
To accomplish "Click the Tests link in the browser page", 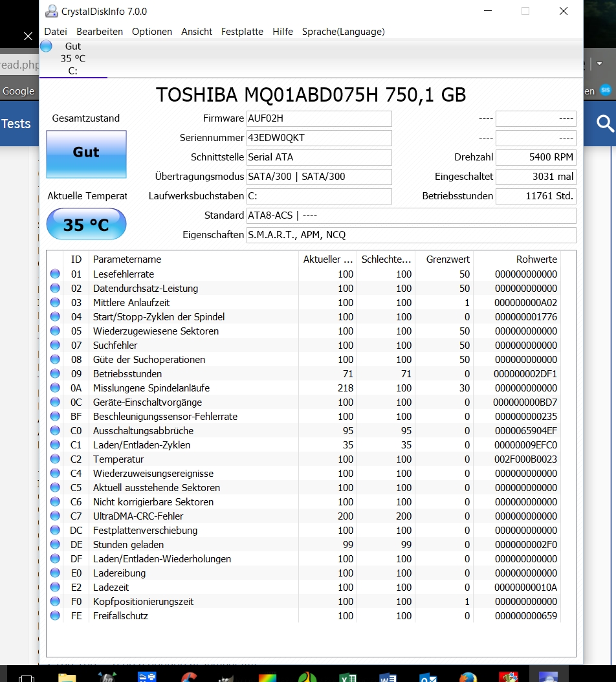I will point(16,124).
